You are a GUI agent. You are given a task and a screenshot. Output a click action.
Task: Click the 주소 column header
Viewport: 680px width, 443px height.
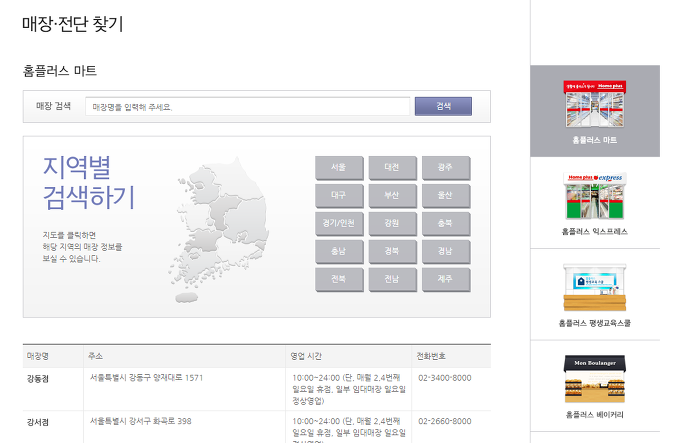tap(95, 356)
